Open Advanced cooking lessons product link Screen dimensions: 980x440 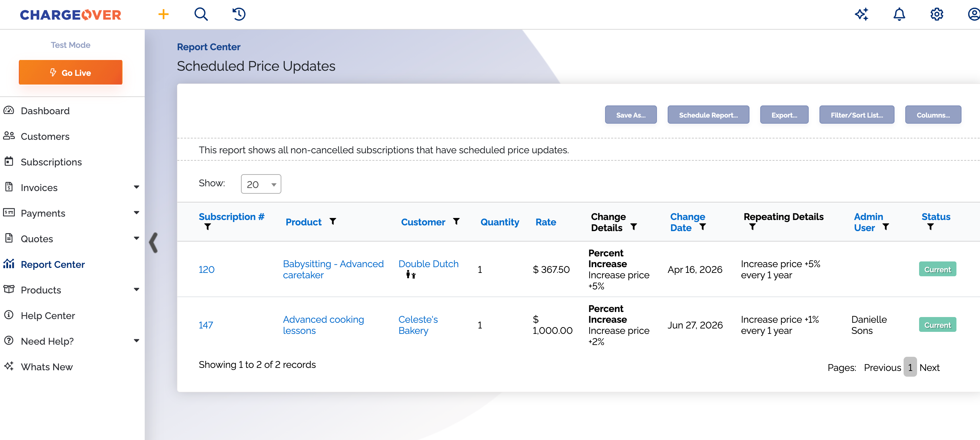[323, 325]
